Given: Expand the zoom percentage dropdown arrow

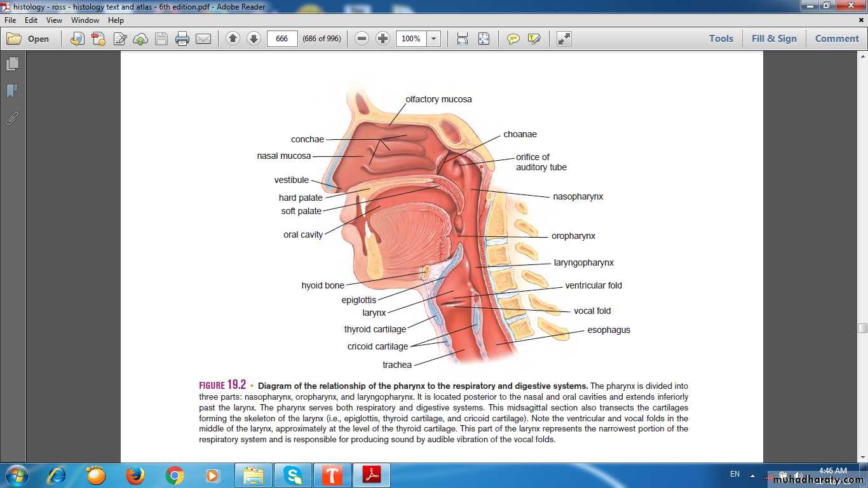Looking at the screenshot, I should click(x=434, y=39).
